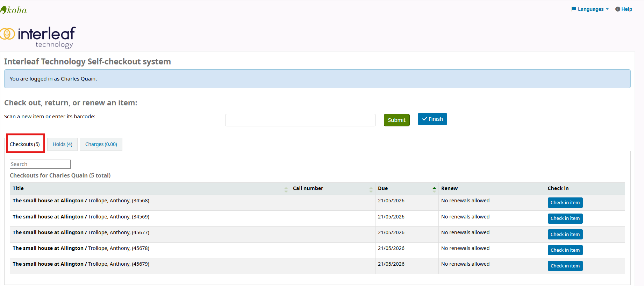The image size is (644, 286).
Task: Open the Help link
Action: click(x=624, y=9)
